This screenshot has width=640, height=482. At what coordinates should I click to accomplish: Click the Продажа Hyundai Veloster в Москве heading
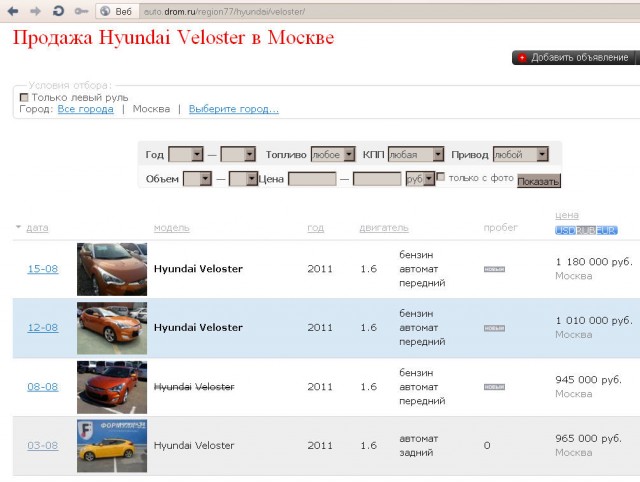pos(173,38)
